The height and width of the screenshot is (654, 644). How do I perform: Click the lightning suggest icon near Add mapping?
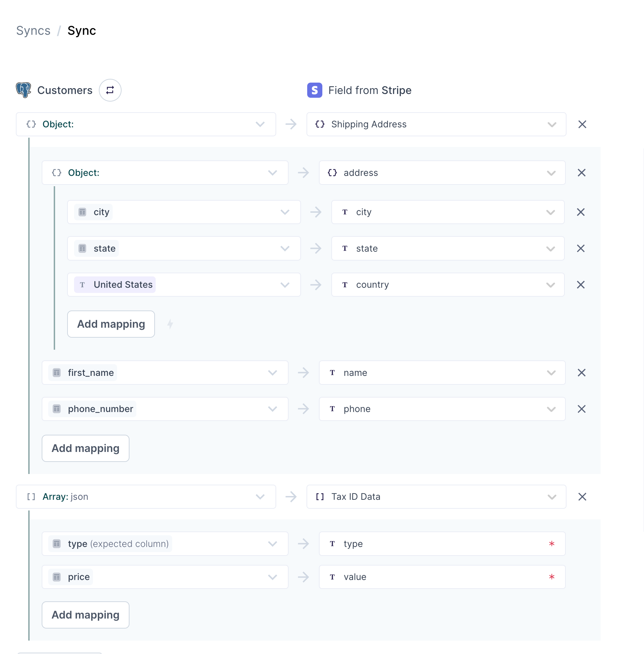pos(170,324)
